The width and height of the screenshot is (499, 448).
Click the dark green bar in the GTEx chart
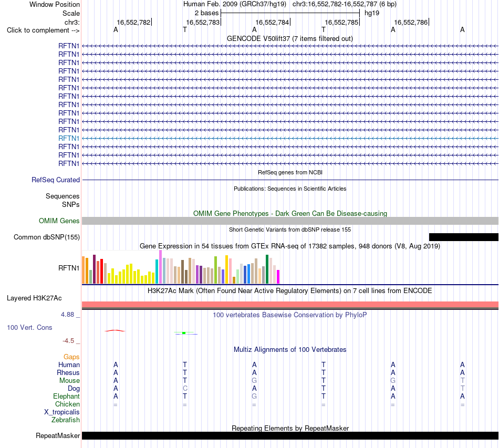[x=267, y=269]
